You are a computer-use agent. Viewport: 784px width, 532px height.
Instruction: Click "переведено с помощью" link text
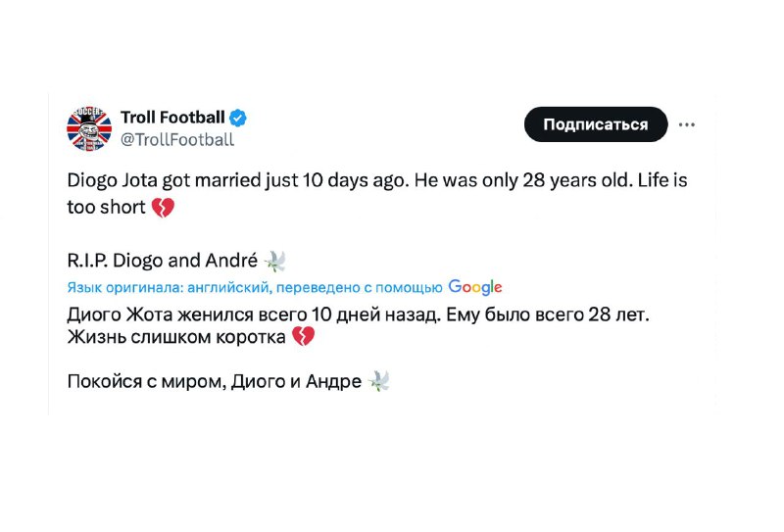[359, 287]
